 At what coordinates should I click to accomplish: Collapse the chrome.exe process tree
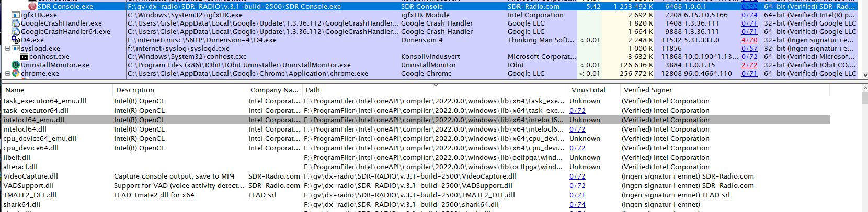point(8,74)
